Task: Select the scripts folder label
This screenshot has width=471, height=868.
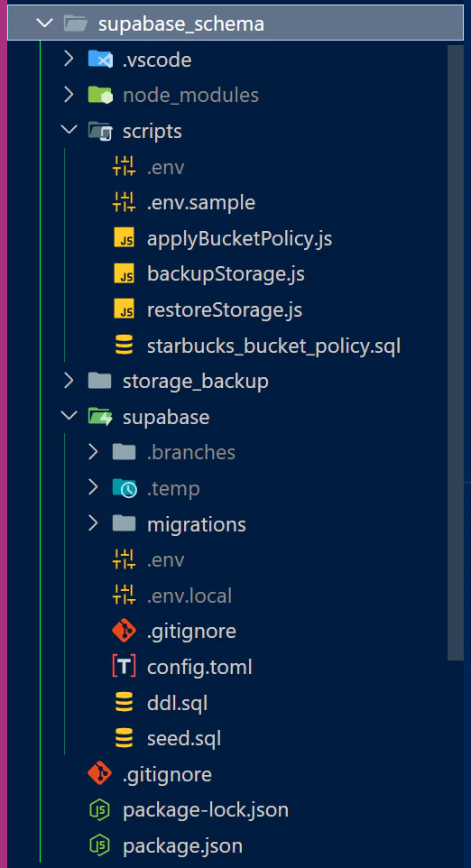Action: pyautogui.click(x=152, y=132)
